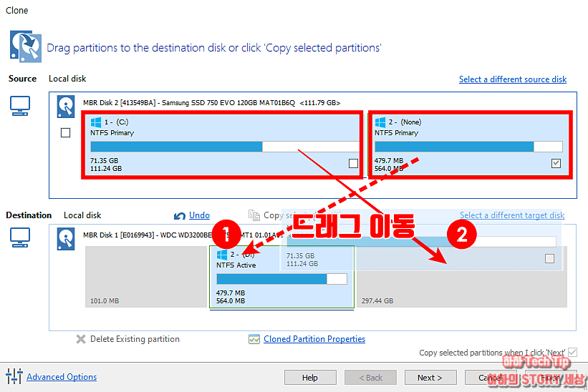Click the Source 'Local disk' label

pyautogui.click(x=67, y=79)
